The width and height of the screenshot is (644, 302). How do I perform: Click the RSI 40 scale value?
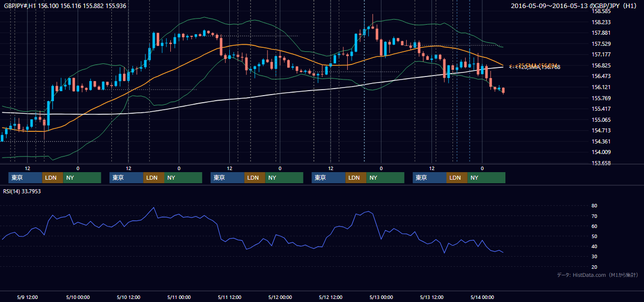pos(594,247)
